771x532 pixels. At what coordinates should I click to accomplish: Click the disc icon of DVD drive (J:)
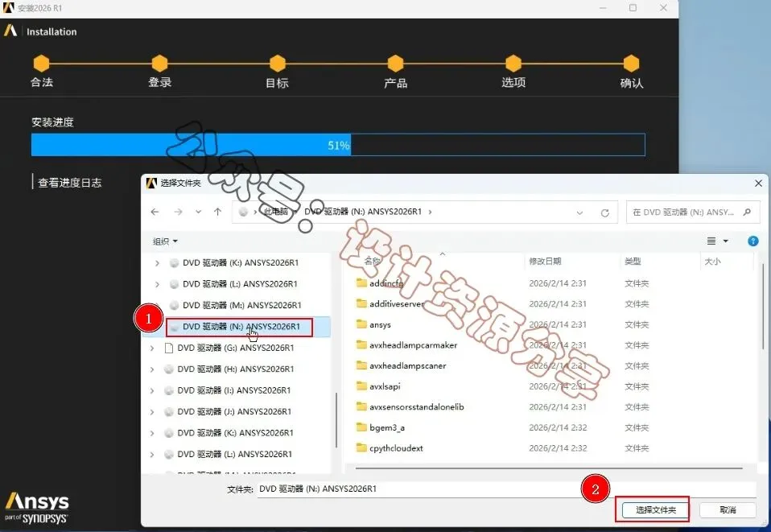point(169,411)
